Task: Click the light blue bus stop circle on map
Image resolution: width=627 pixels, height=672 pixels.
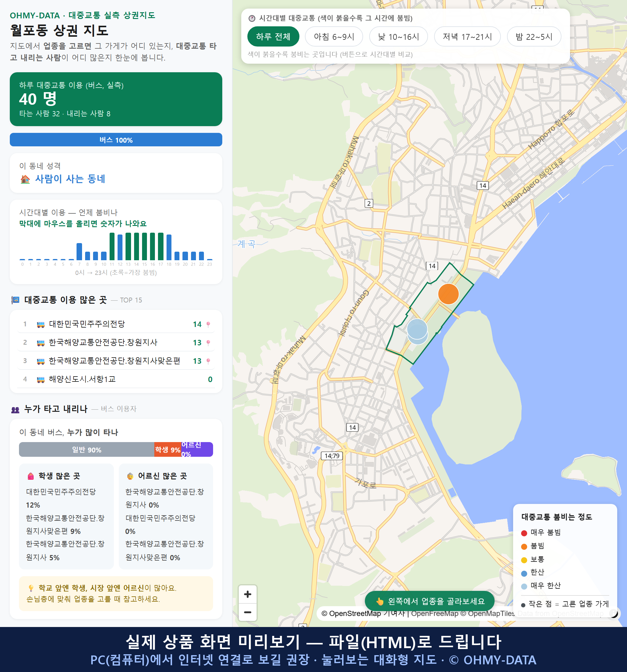Action: point(417,329)
